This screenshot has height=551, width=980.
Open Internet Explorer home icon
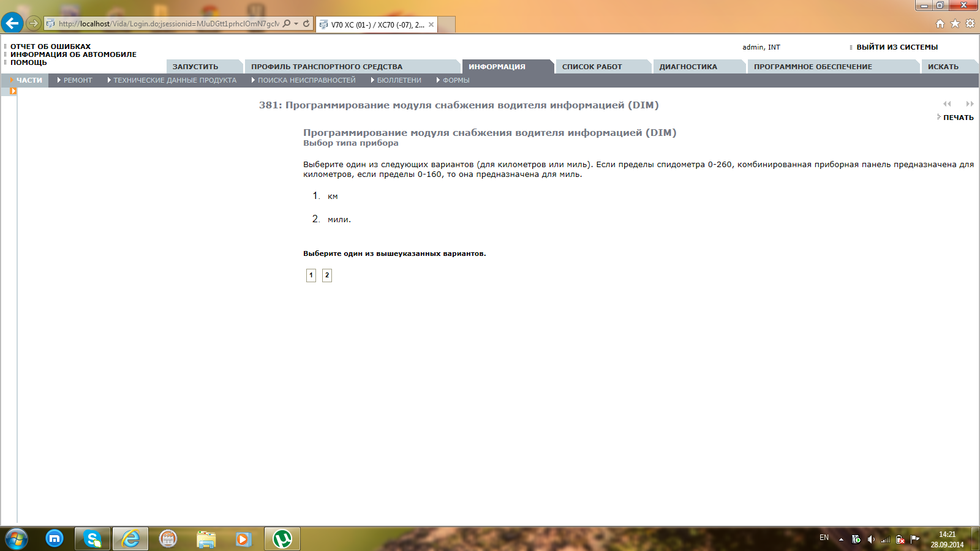tap(940, 24)
